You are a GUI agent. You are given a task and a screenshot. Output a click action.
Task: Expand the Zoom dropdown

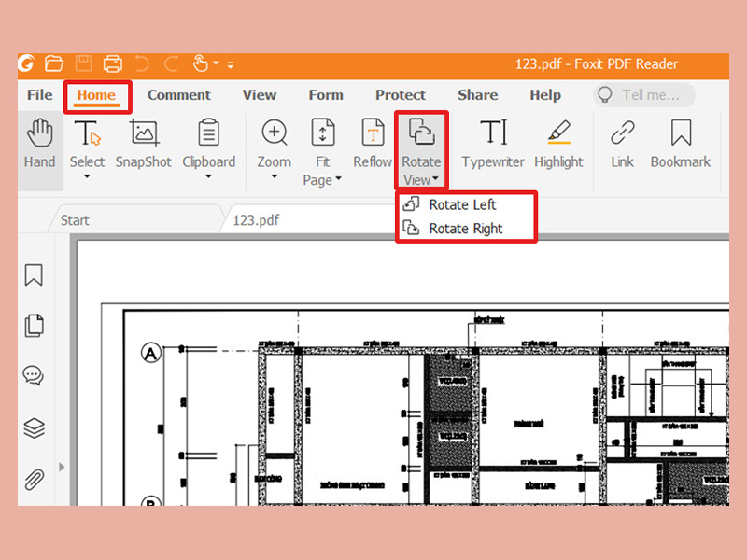tap(275, 177)
